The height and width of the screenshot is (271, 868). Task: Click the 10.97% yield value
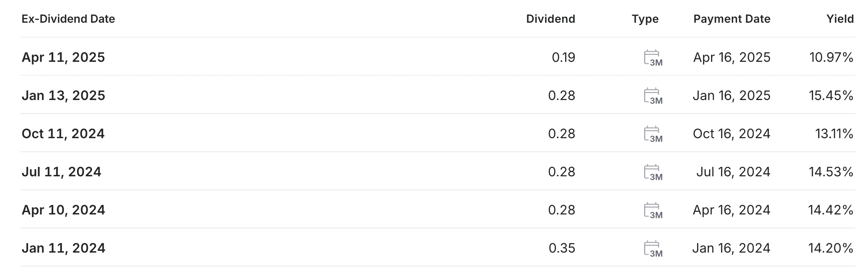831,57
